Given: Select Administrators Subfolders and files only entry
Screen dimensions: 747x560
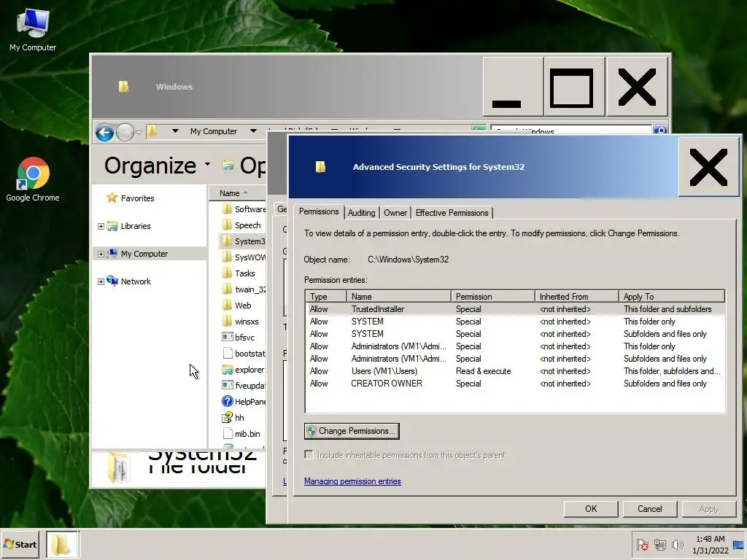Looking at the screenshot, I should [x=515, y=359].
